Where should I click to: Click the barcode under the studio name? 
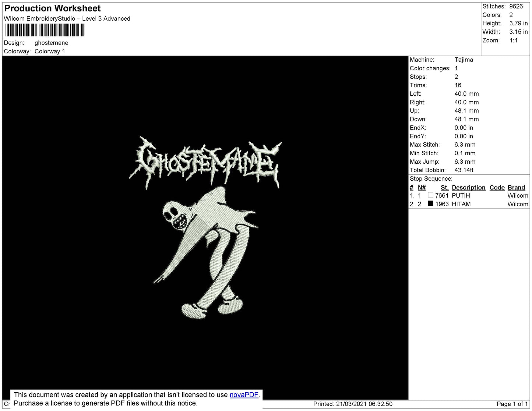[x=45, y=30]
